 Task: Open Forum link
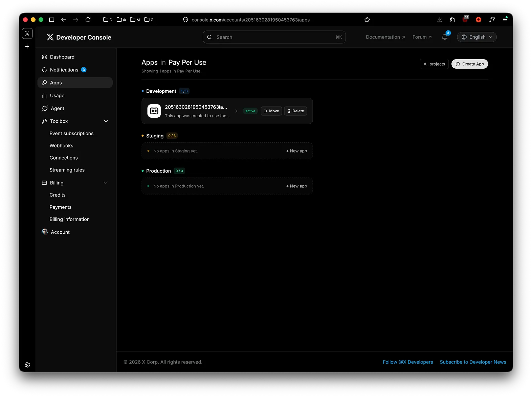coord(422,37)
